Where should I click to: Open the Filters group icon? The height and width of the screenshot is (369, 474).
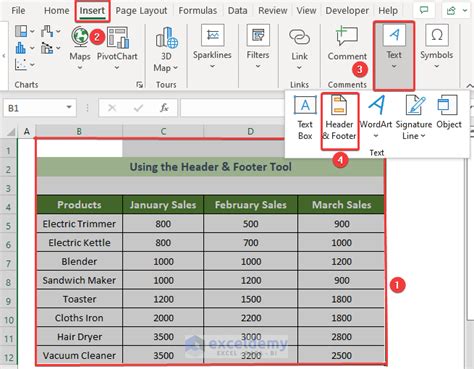point(258,35)
